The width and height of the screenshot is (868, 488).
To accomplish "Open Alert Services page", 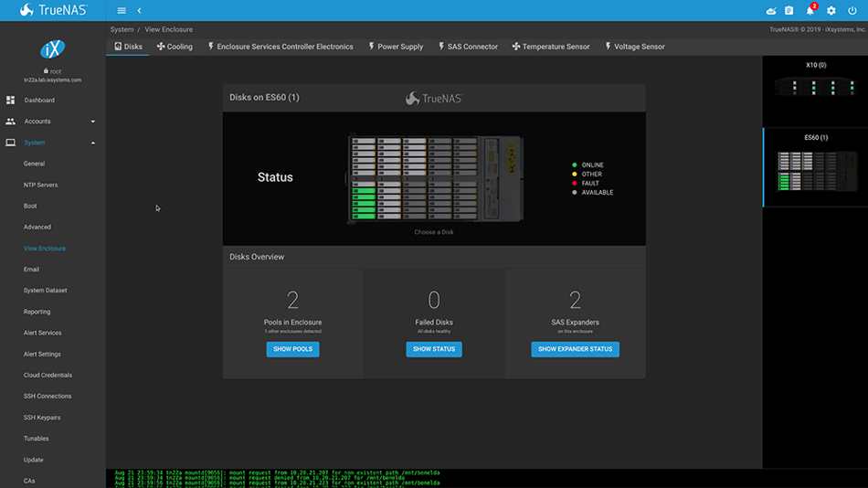I will [x=42, y=333].
